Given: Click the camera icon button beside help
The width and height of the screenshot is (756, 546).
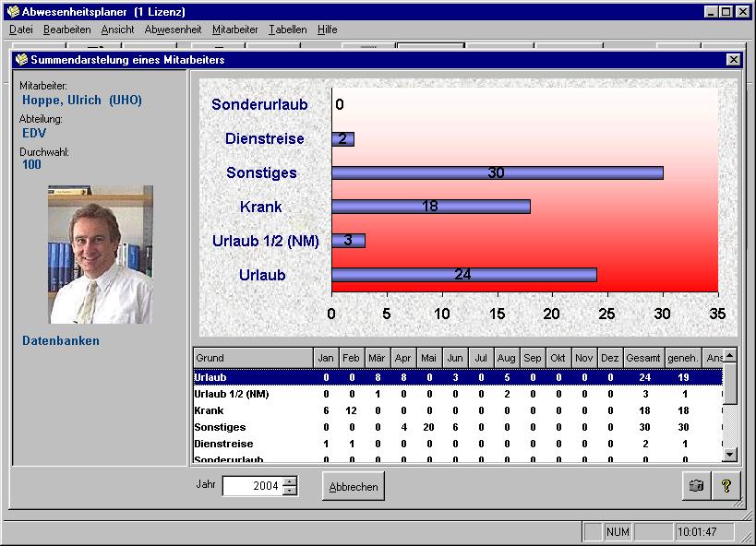Looking at the screenshot, I should coord(696,486).
